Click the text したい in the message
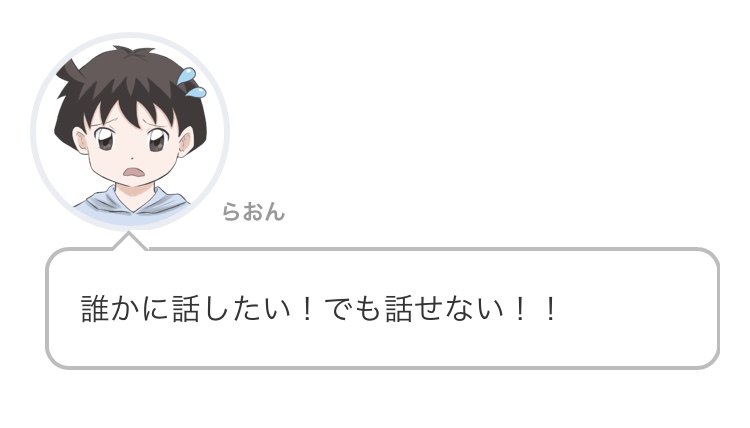This screenshot has width=750, height=428. coord(245,309)
